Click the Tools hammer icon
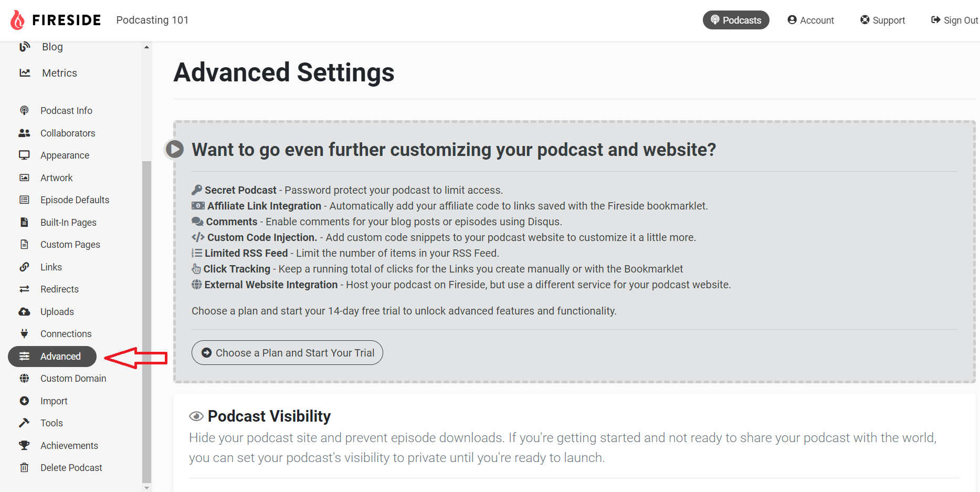 click(x=24, y=423)
